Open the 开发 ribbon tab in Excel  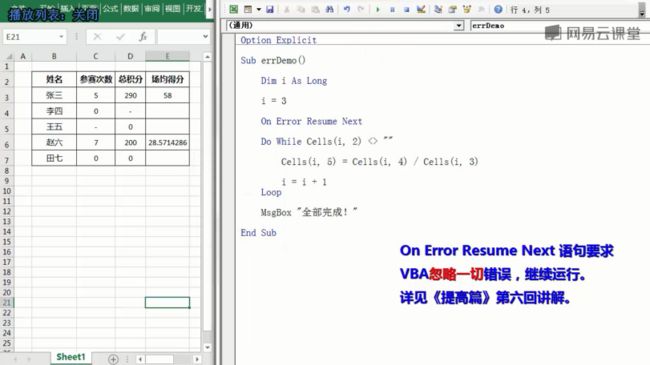[x=193, y=8]
